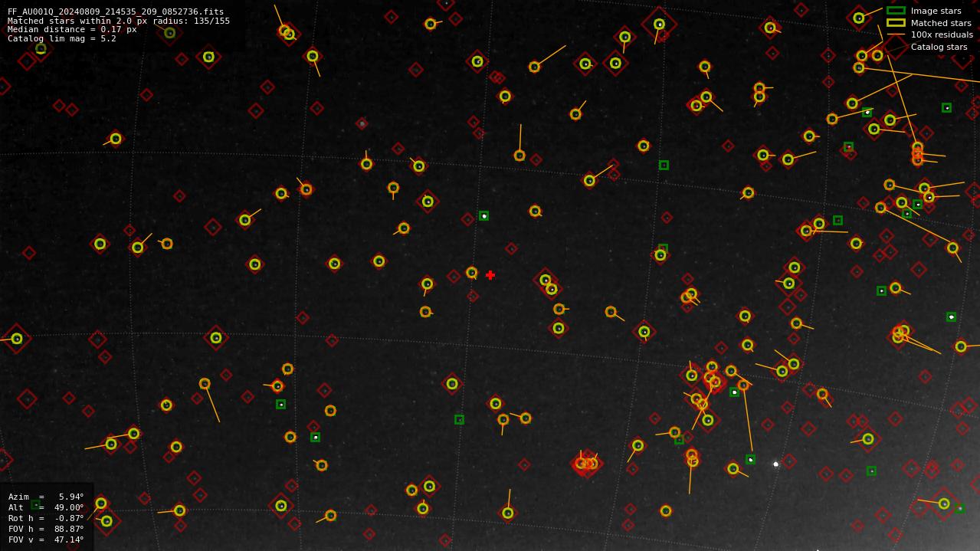
Task: Click the 'Matched stars' legend label
Action: click(x=941, y=23)
